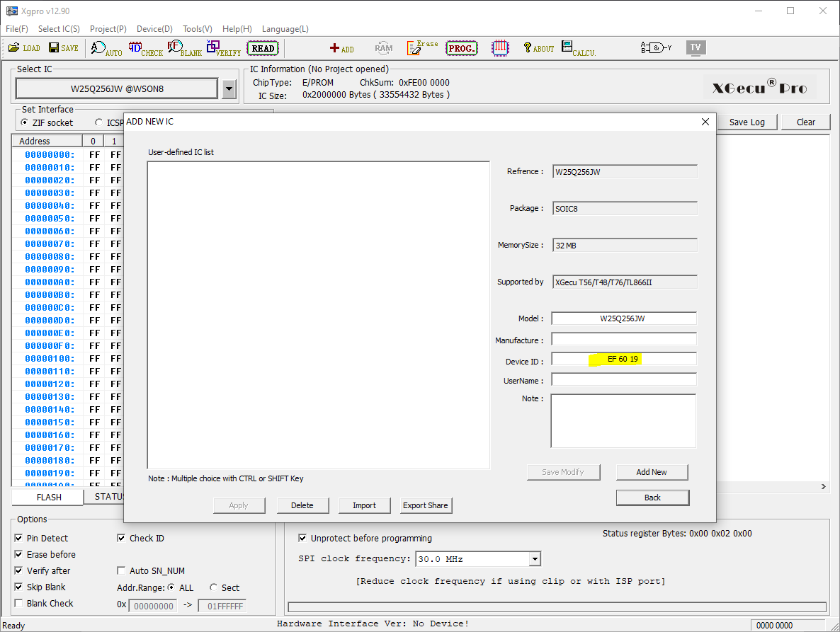Click the BLANK check toolbar icon

point(184,48)
